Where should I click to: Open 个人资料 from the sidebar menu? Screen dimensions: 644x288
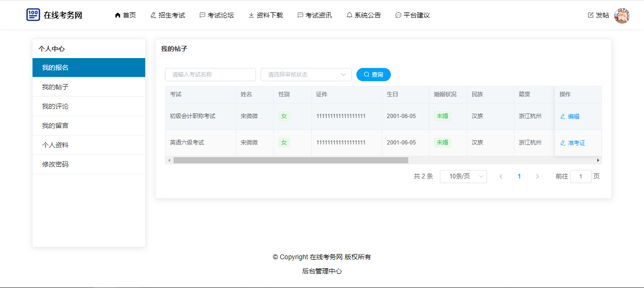[x=55, y=145]
